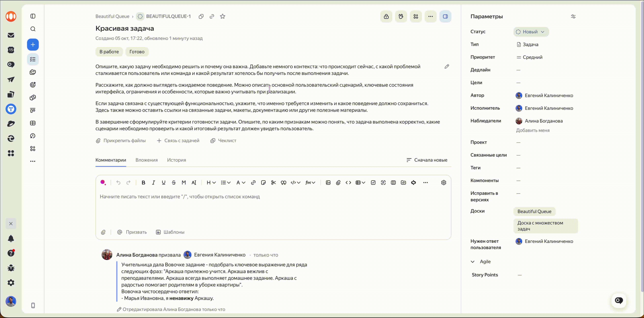The width and height of the screenshot is (644, 318).
Task: Open notifications bell in left bar
Action: pyautogui.click(x=11, y=239)
